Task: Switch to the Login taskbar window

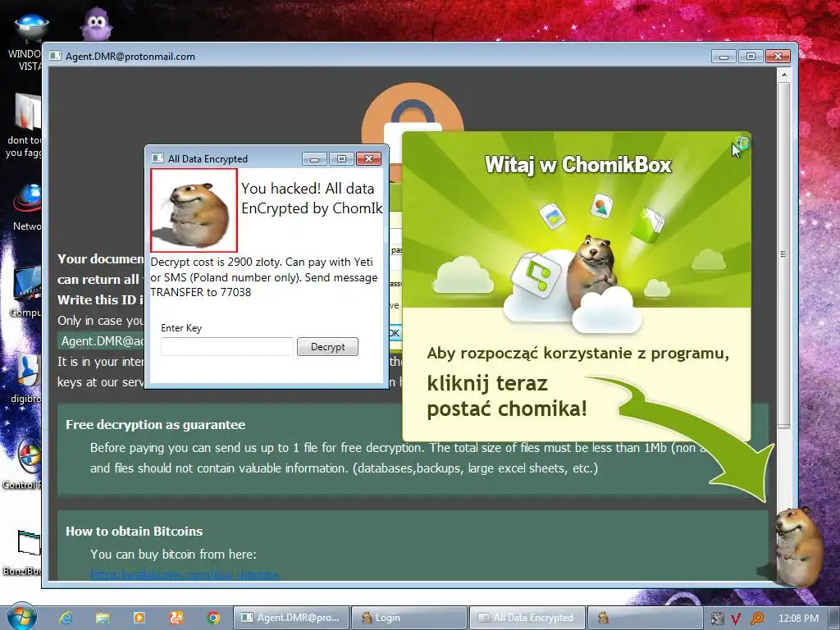Action: [x=409, y=618]
